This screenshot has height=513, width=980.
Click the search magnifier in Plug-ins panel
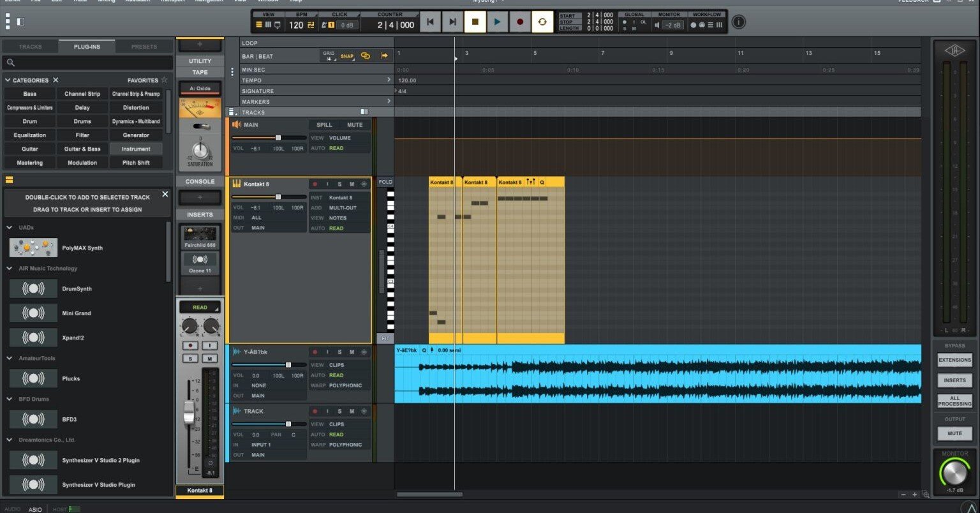coord(10,63)
